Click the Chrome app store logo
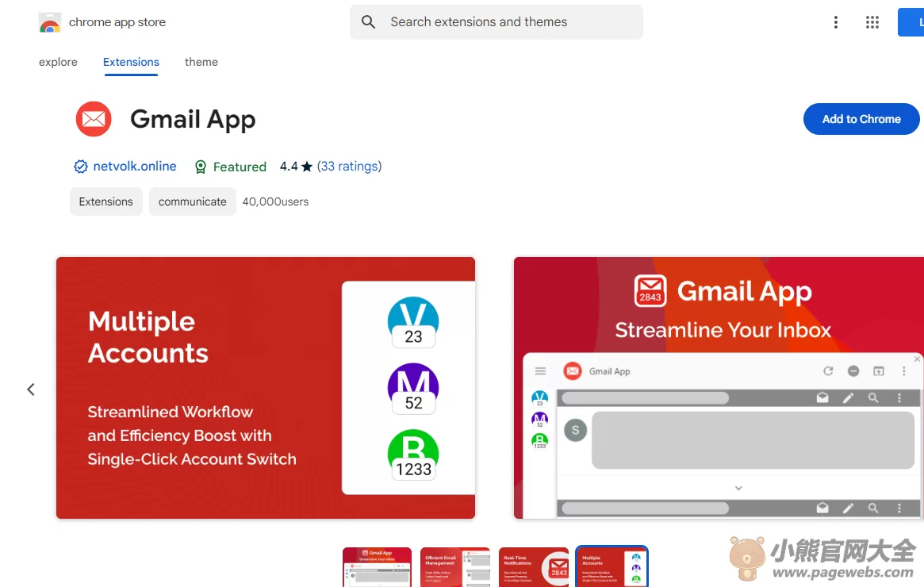Screen dimensions: 924x587 49,22
